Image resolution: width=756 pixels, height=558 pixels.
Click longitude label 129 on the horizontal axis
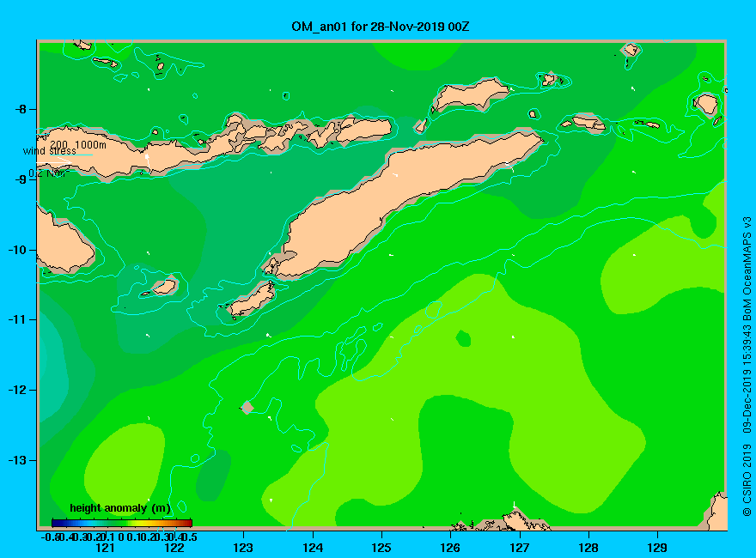[x=657, y=548]
